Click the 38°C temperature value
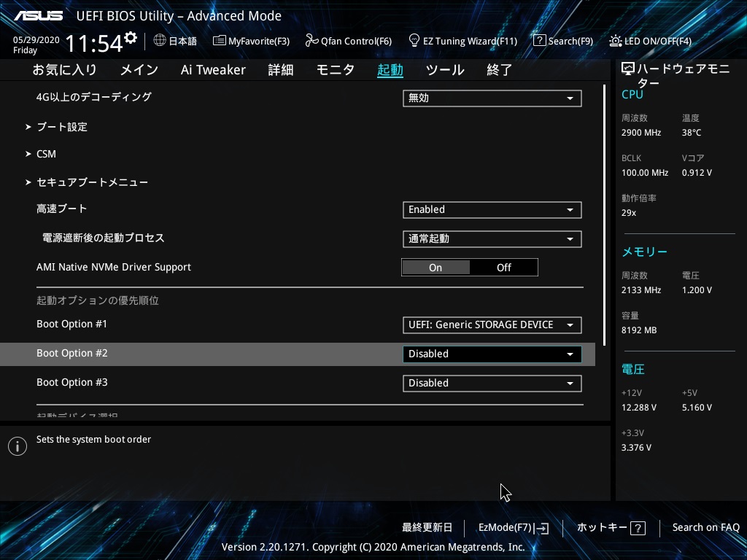747x560 pixels. pyautogui.click(x=692, y=133)
